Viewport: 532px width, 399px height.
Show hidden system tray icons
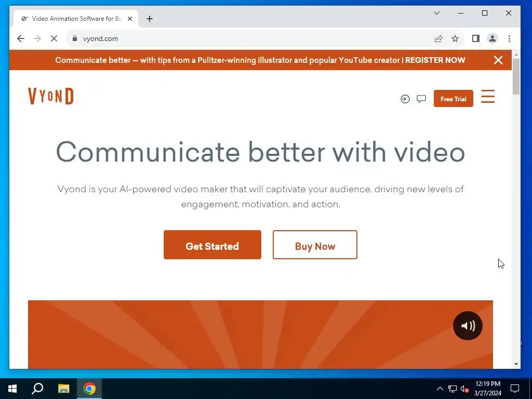click(x=440, y=389)
